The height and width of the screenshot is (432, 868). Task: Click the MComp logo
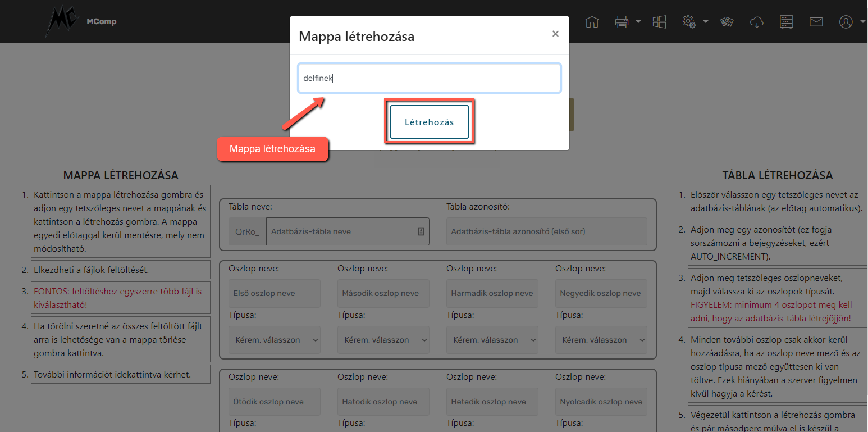point(62,22)
